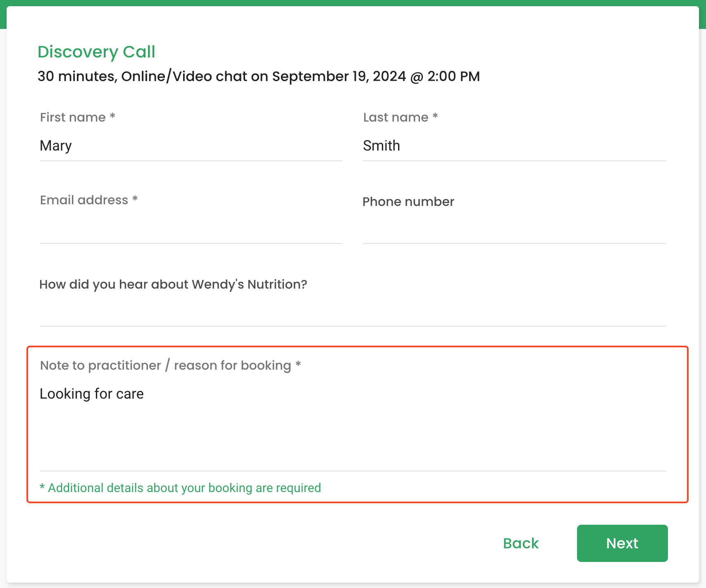This screenshot has width=706, height=588.
Task: Go Back to the previous step
Action: point(521,543)
